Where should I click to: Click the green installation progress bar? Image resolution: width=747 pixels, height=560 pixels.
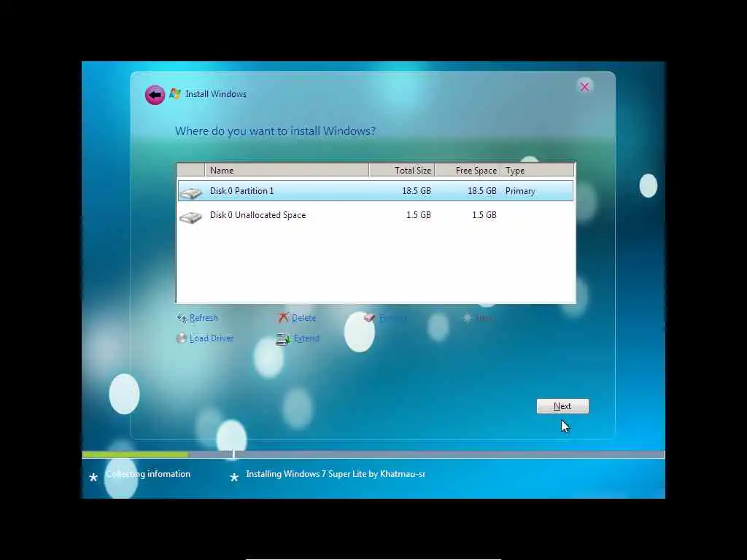[135, 455]
